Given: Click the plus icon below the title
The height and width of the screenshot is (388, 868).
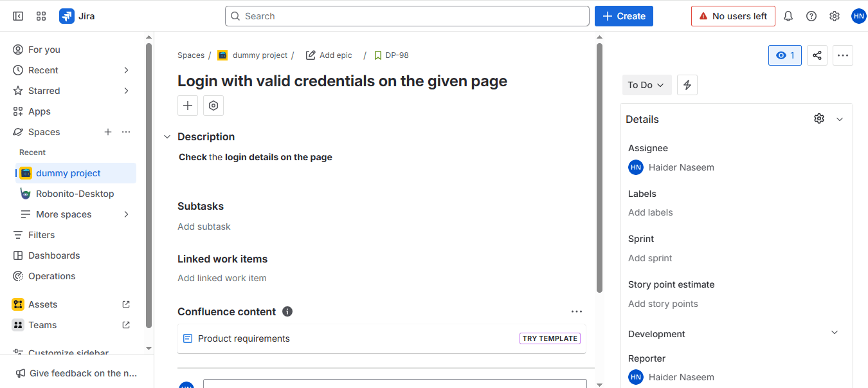Looking at the screenshot, I should point(188,106).
